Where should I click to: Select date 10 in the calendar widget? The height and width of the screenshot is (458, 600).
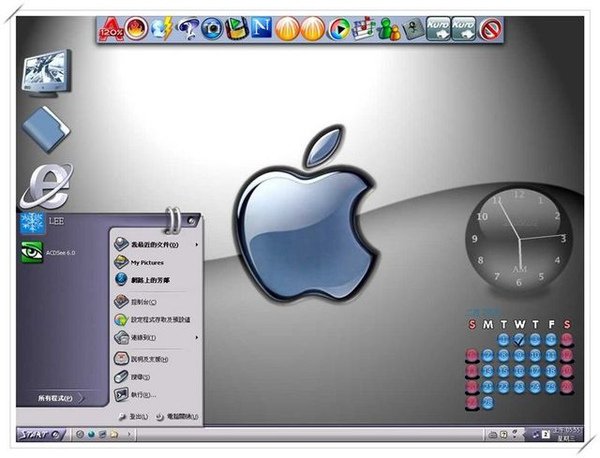pos(535,355)
